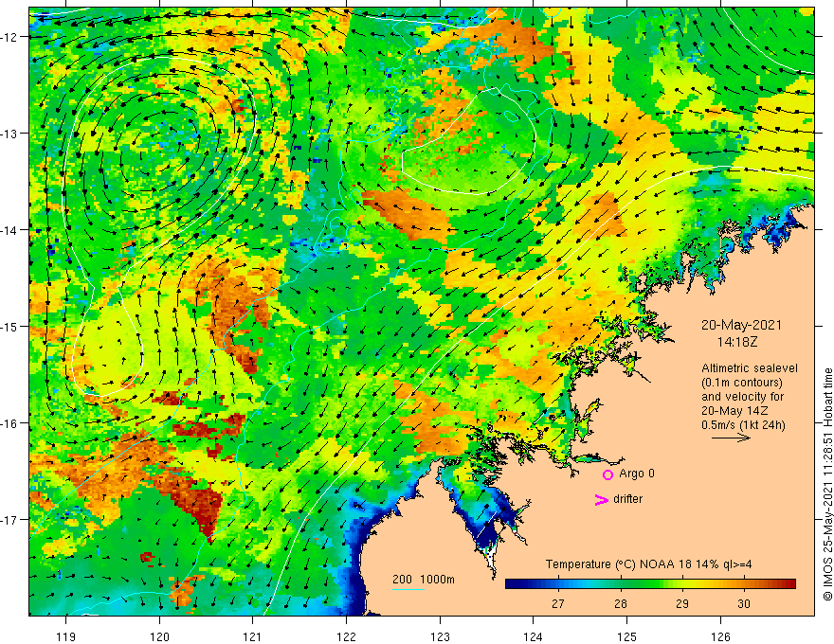Click the latitude label -15
834x644 pixels.
[9, 326]
